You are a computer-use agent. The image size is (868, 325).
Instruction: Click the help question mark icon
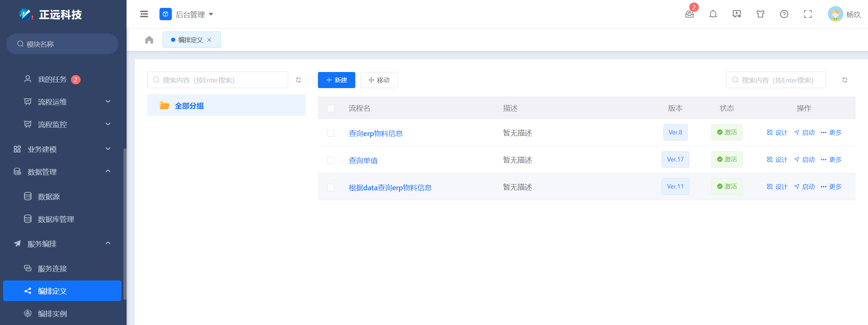tap(784, 14)
